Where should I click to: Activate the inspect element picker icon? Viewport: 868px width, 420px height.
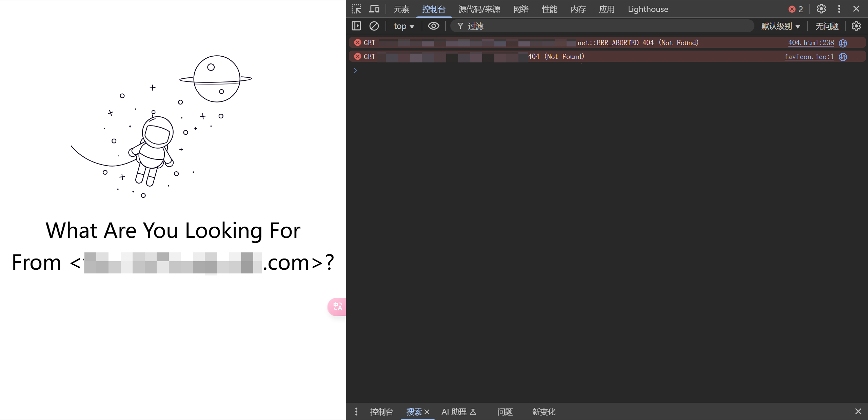pyautogui.click(x=356, y=9)
